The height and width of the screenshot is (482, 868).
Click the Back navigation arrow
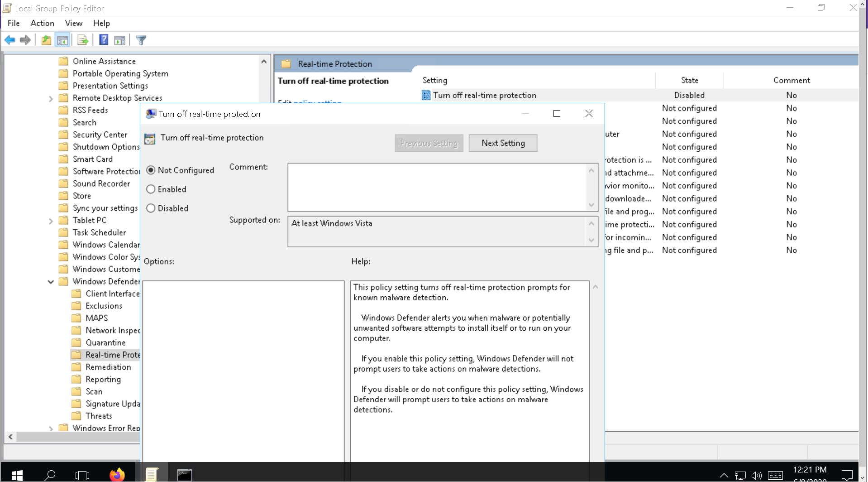pyautogui.click(x=10, y=40)
